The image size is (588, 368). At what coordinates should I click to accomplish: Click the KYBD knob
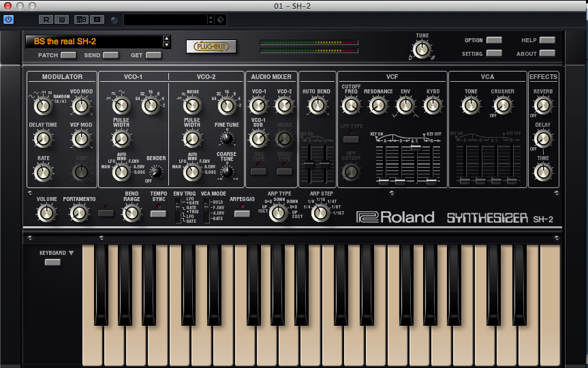point(433,106)
